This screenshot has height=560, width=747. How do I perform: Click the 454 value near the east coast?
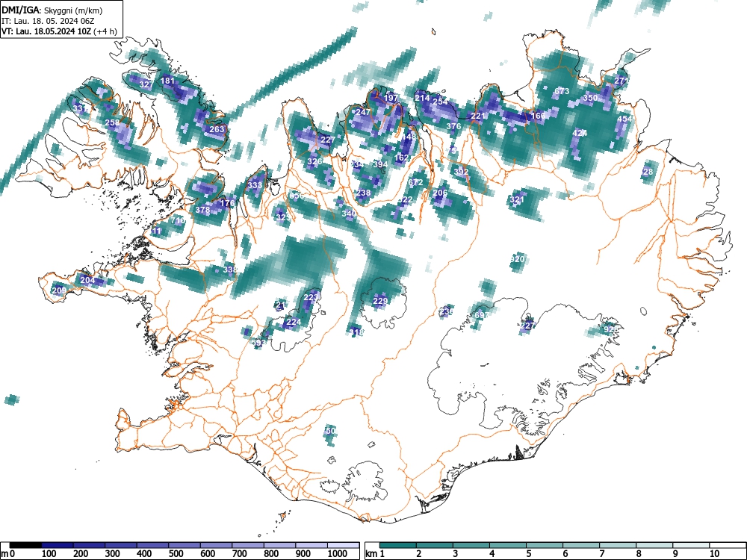(624, 119)
